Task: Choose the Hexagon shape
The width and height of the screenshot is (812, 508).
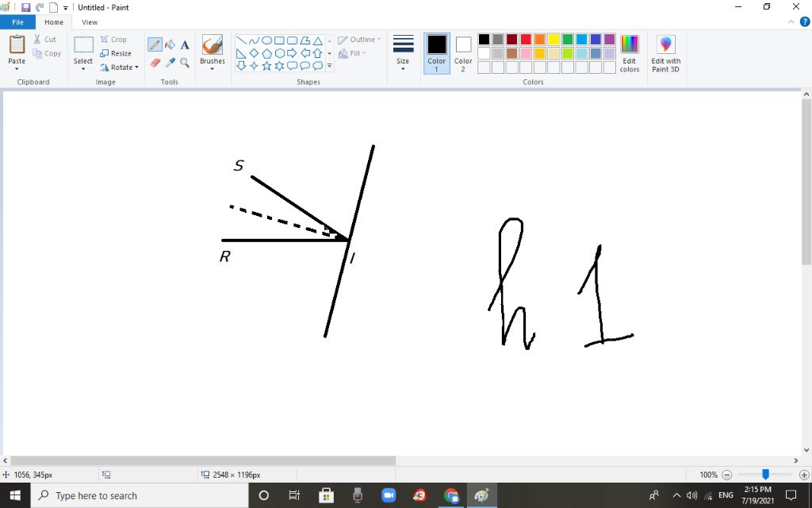Action: (x=279, y=53)
